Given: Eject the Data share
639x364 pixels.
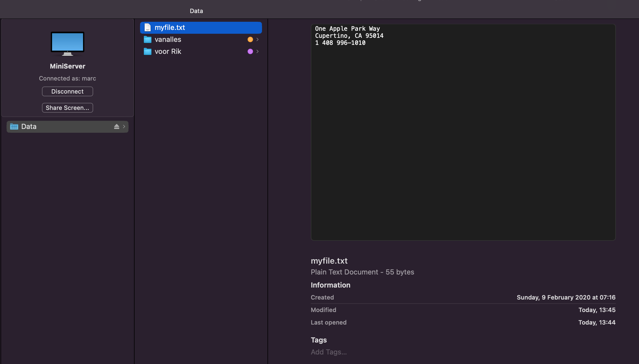Looking at the screenshot, I should pyautogui.click(x=117, y=127).
